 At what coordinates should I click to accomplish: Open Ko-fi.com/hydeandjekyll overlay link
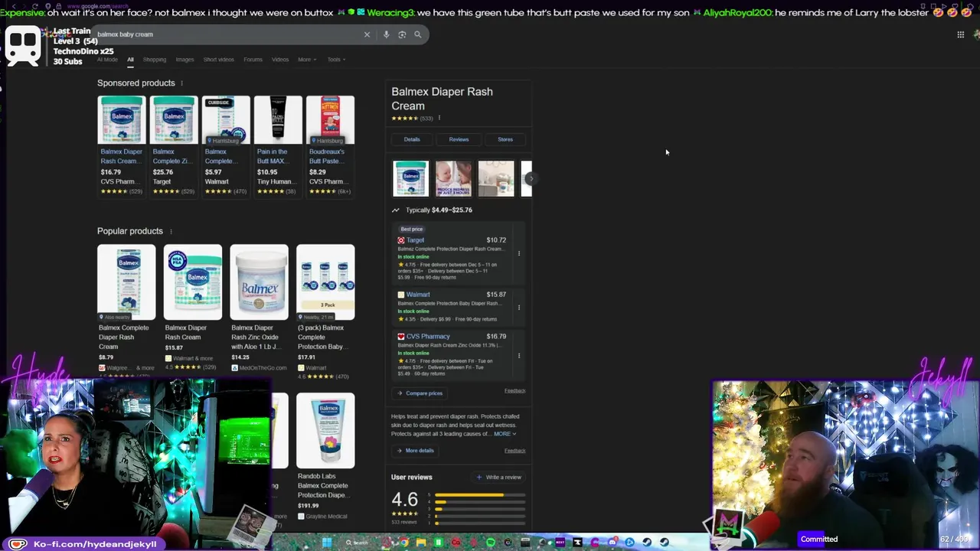click(94, 544)
